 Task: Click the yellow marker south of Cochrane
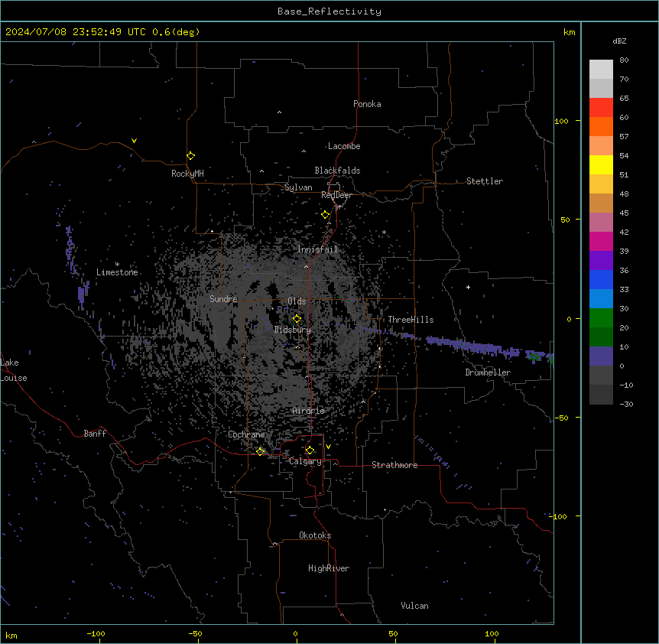261,451
